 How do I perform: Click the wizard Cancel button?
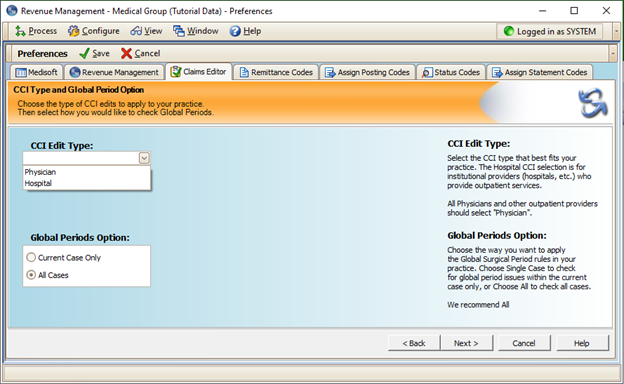(x=524, y=343)
